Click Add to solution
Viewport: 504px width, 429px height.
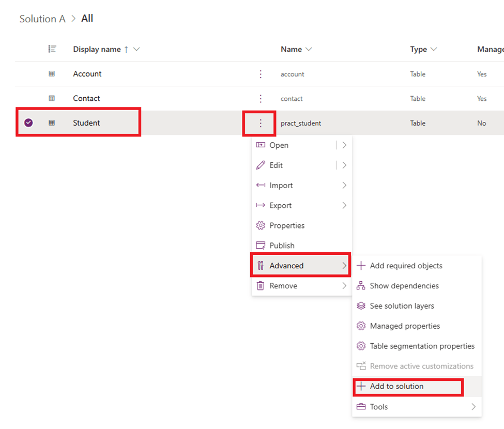pyautogui.click(x=396, y=386)
